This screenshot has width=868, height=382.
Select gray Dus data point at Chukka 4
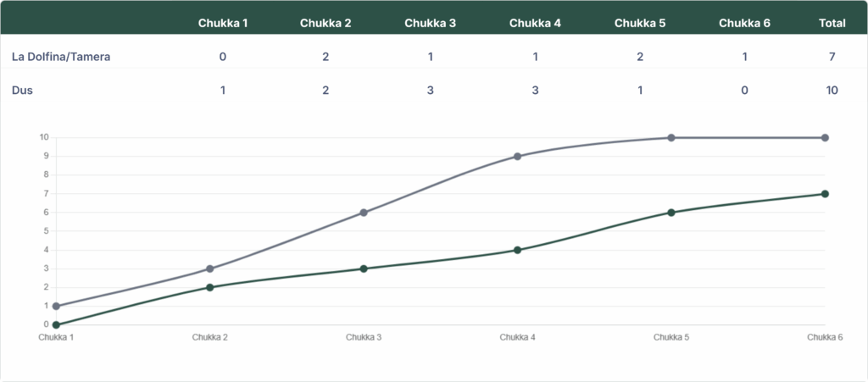coord(517,157)
